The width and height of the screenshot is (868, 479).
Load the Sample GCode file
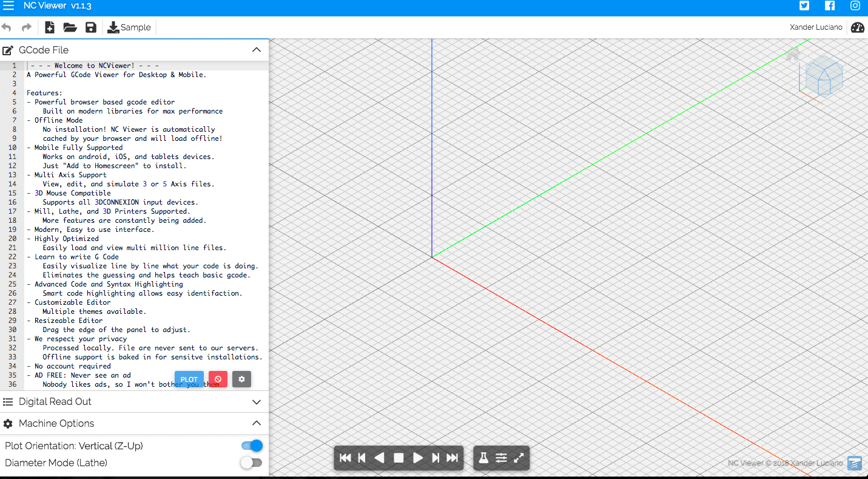[x=129, y=27]
